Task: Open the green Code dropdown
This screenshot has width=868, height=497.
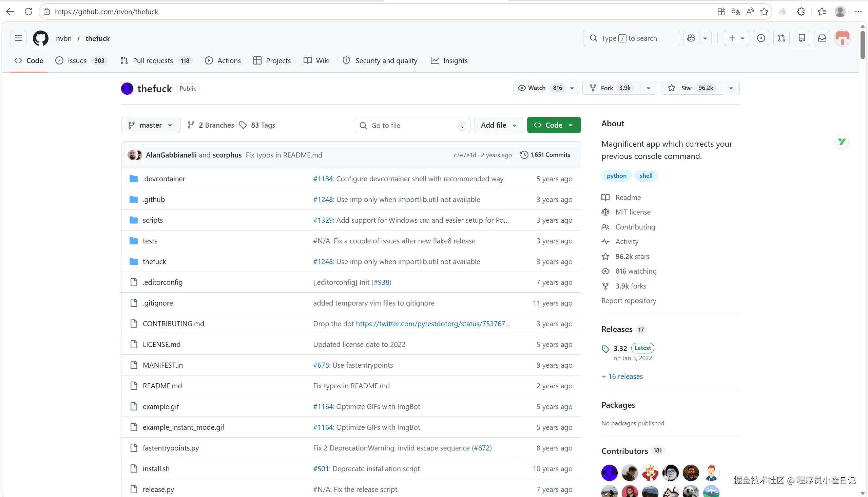Action: click(x=554, y=125)
